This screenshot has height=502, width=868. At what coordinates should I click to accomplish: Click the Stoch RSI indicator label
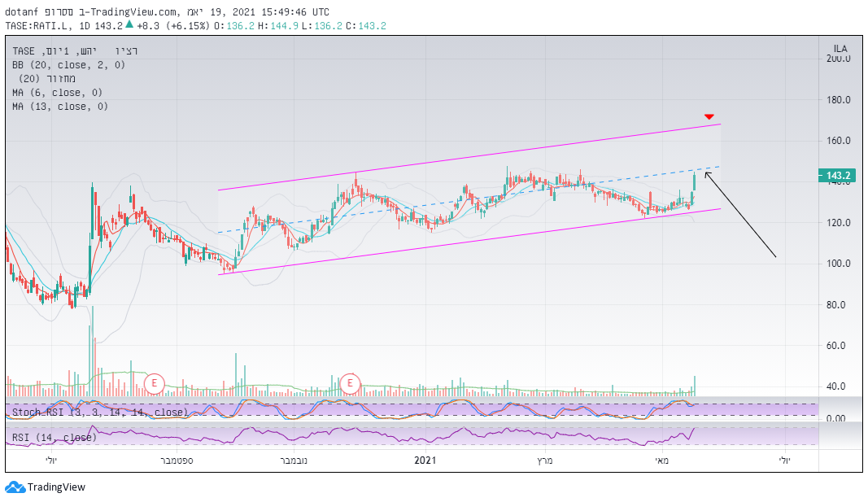100,413
